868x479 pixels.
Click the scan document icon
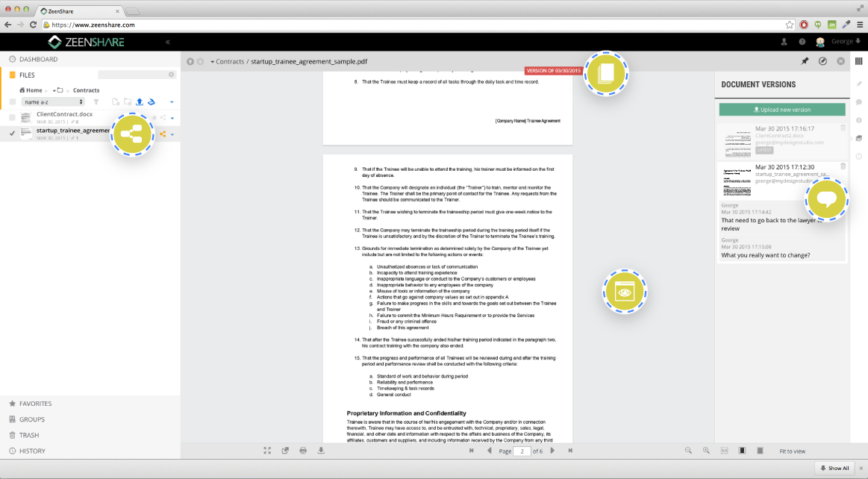[x=151, y=101]
